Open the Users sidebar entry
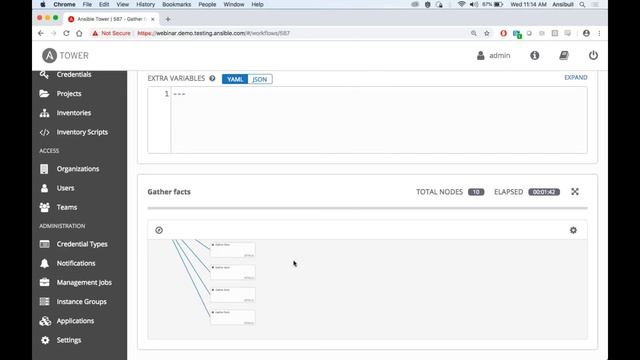The height and width of the screenshot is (360, 640). 65,188
